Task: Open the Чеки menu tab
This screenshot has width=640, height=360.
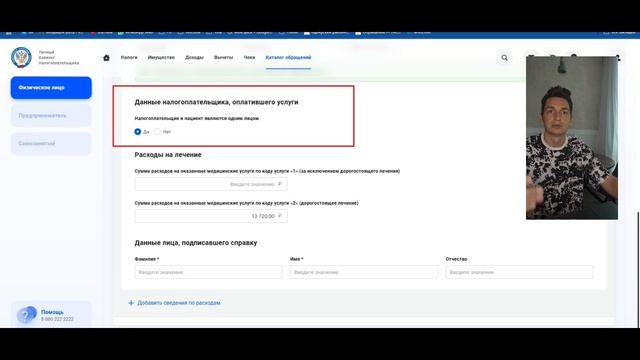Action: point(249,58)
